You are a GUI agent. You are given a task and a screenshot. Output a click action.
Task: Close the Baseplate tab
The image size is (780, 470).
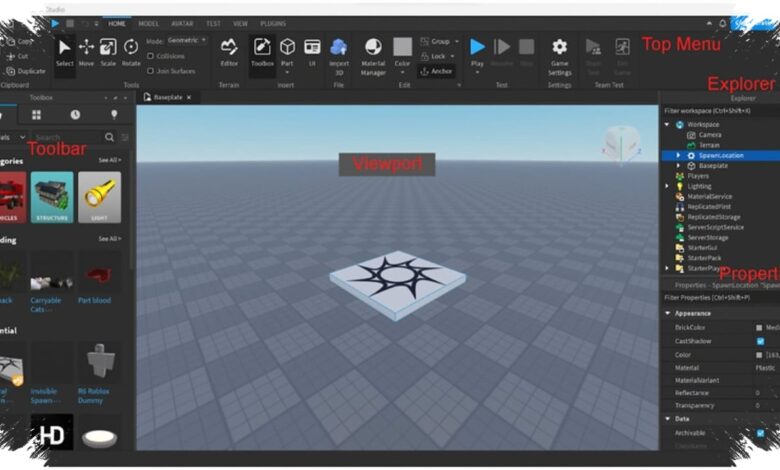point(189,97)
